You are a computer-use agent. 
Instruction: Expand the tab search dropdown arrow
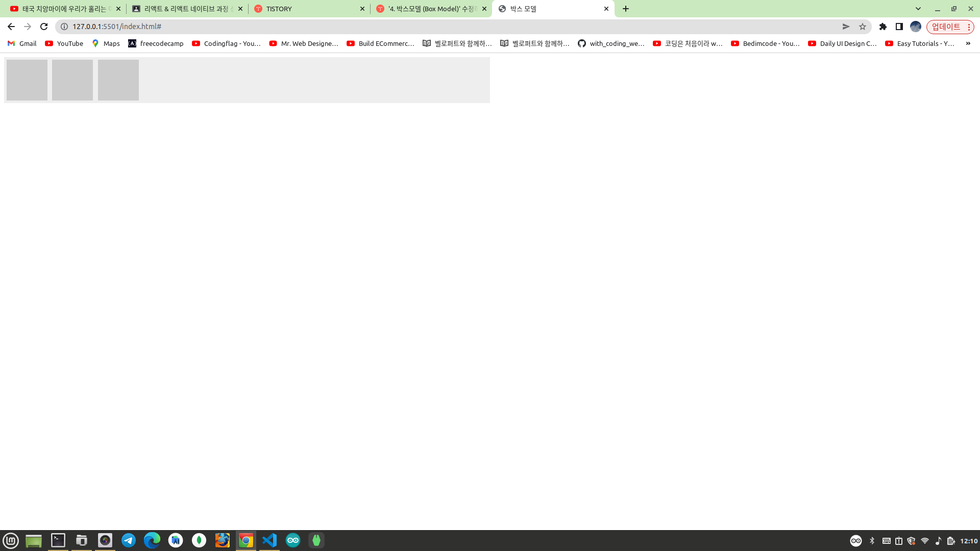(918, 9)
